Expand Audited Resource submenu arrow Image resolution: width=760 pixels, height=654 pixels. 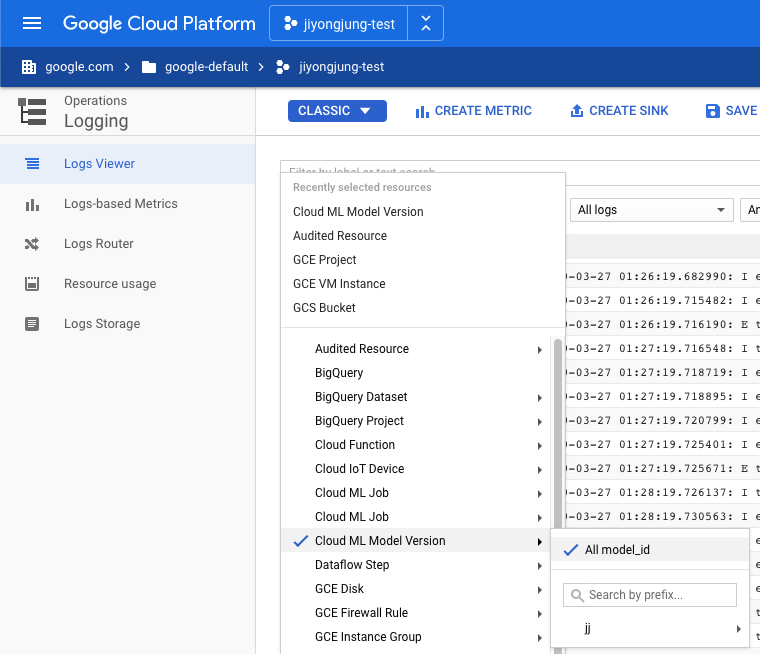pos(539,350)
